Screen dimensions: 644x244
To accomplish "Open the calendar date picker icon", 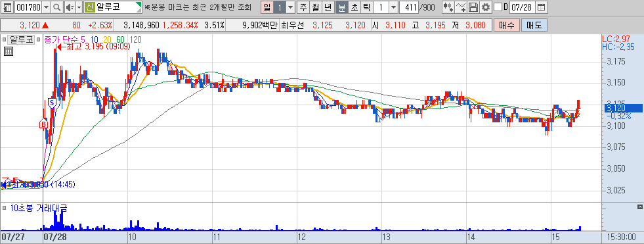I will tap(542, 7).
